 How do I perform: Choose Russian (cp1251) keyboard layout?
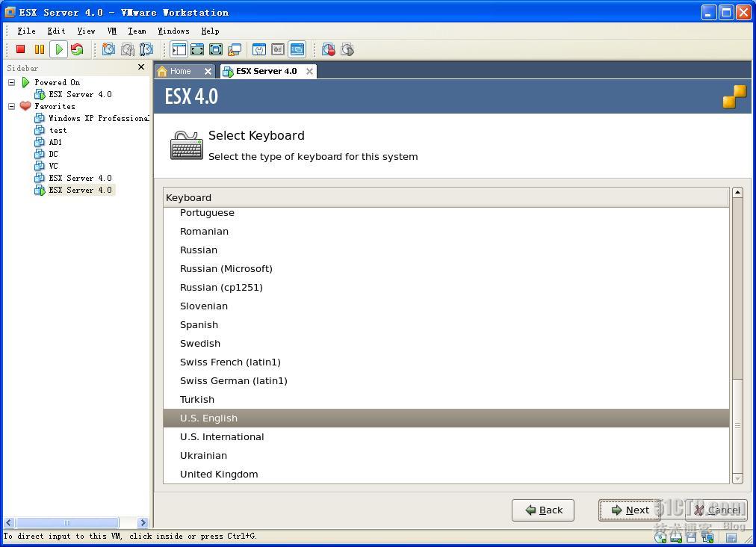[446, 288]
